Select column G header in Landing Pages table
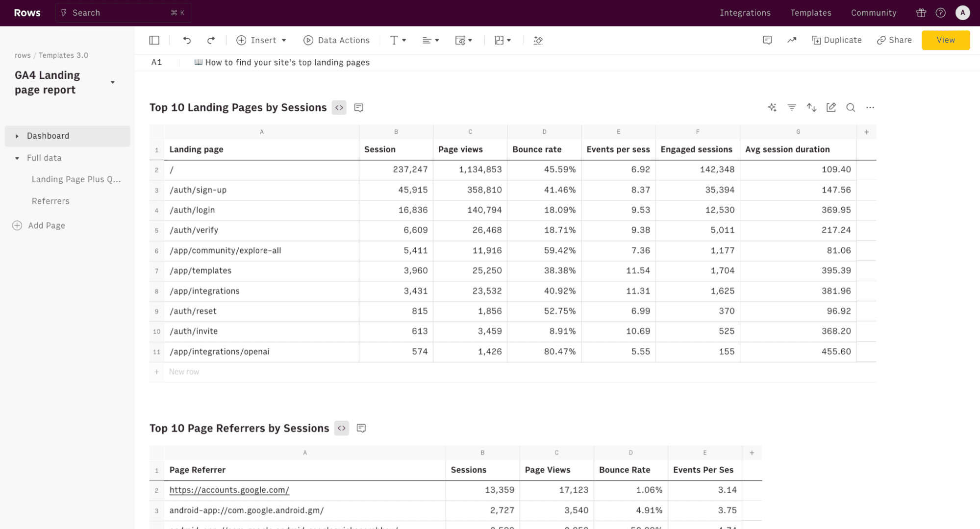This screenshot has width=980, height=529. (798, 132)
